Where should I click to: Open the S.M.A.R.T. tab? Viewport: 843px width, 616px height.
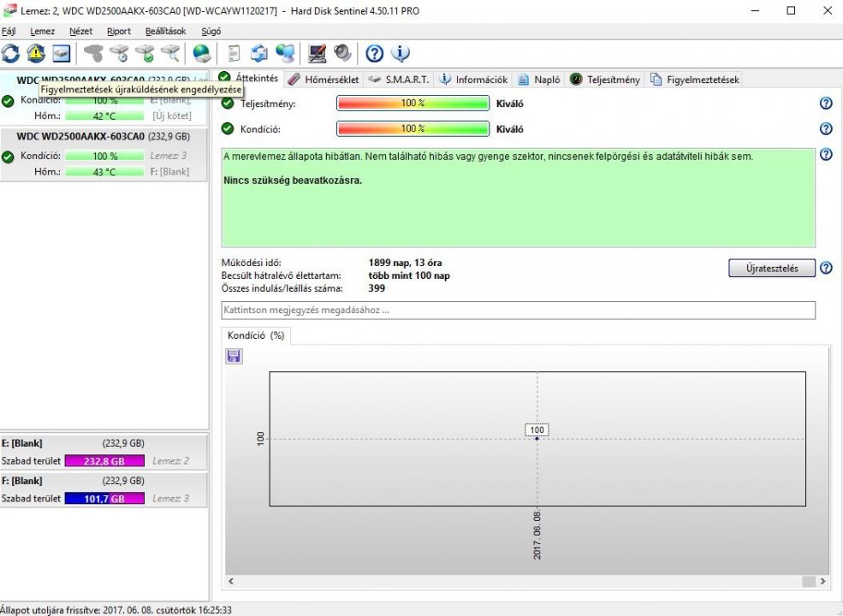[x=399, y=80]
